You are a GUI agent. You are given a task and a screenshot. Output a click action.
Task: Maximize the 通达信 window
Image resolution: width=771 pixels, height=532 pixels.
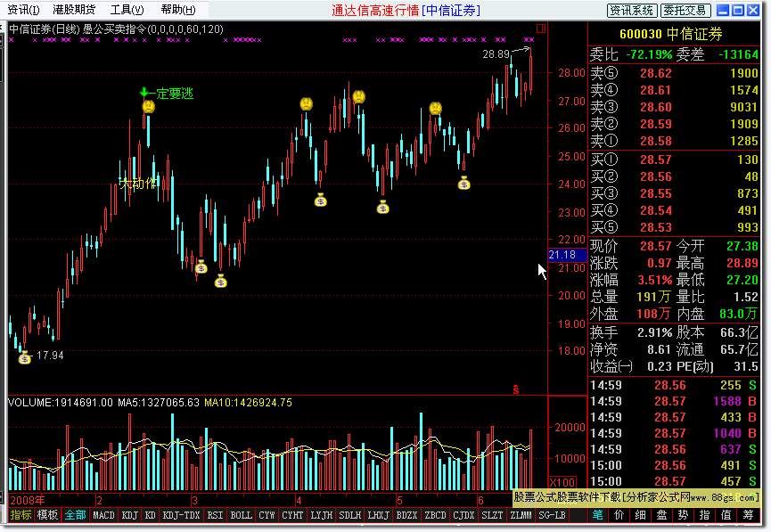click(737, 11)
